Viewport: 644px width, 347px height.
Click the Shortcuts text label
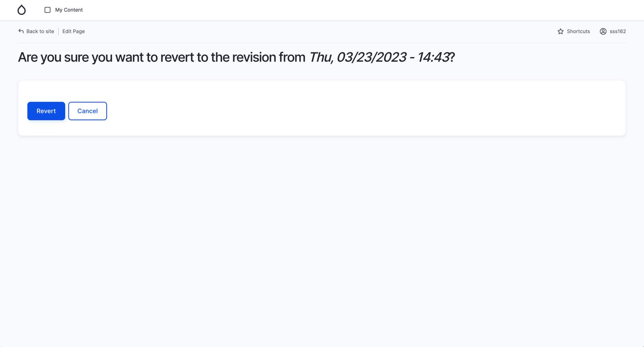(x=578, y=31)
